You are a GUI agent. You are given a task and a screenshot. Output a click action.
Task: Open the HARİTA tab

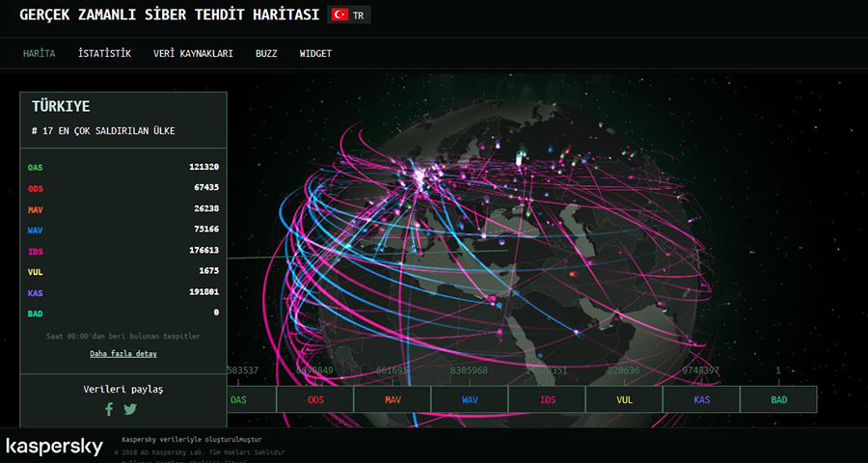tap(39, 54)
